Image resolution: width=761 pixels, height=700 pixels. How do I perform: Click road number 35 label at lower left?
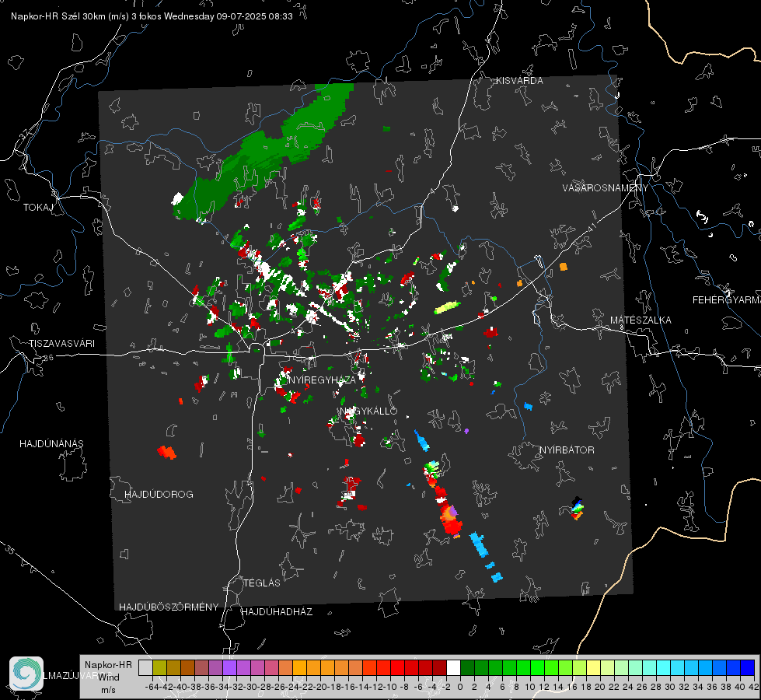coord(9,549)
